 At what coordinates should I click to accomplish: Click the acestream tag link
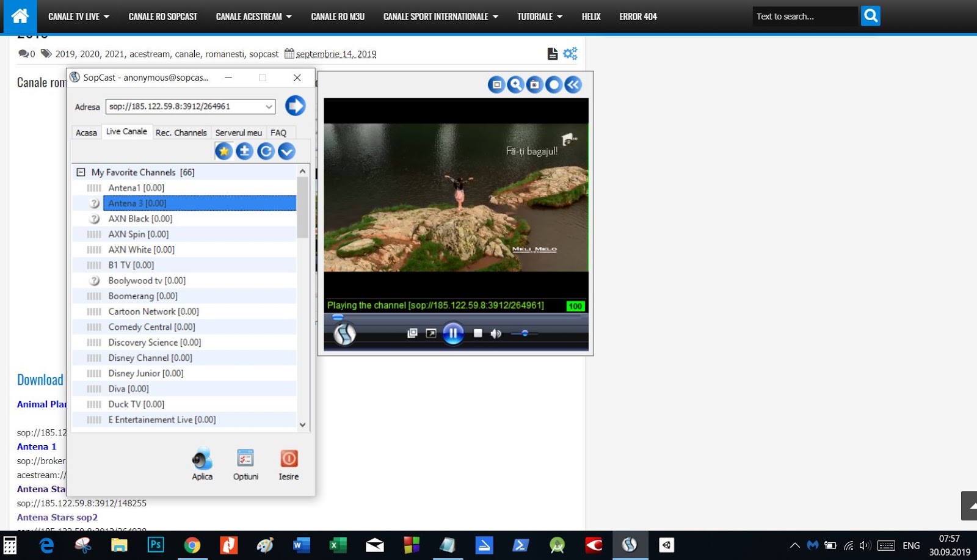click(x=150, y=54)
